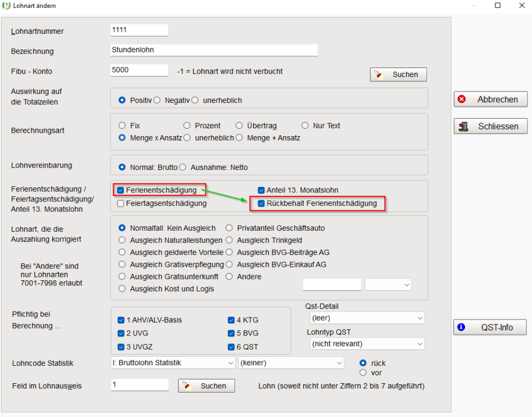
Task: Click the Lohnartnummer input field
Action: pyautogui.click(x=139, y=30)
